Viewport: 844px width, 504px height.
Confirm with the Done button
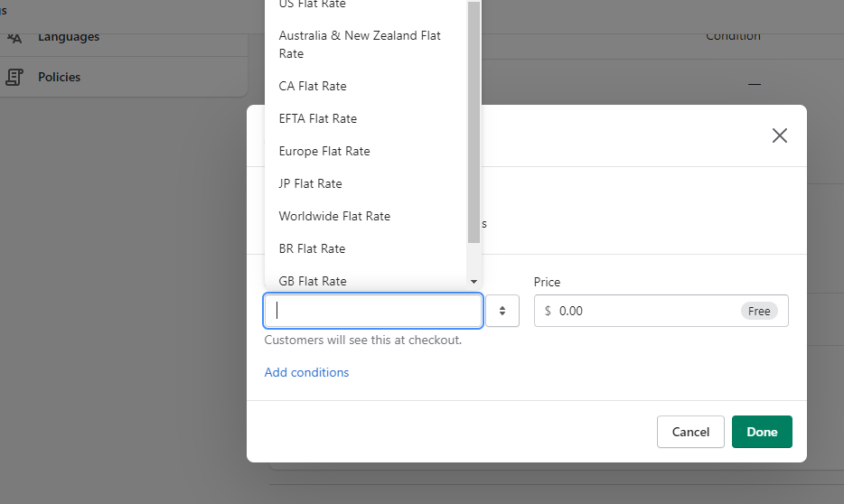[761, 432]
